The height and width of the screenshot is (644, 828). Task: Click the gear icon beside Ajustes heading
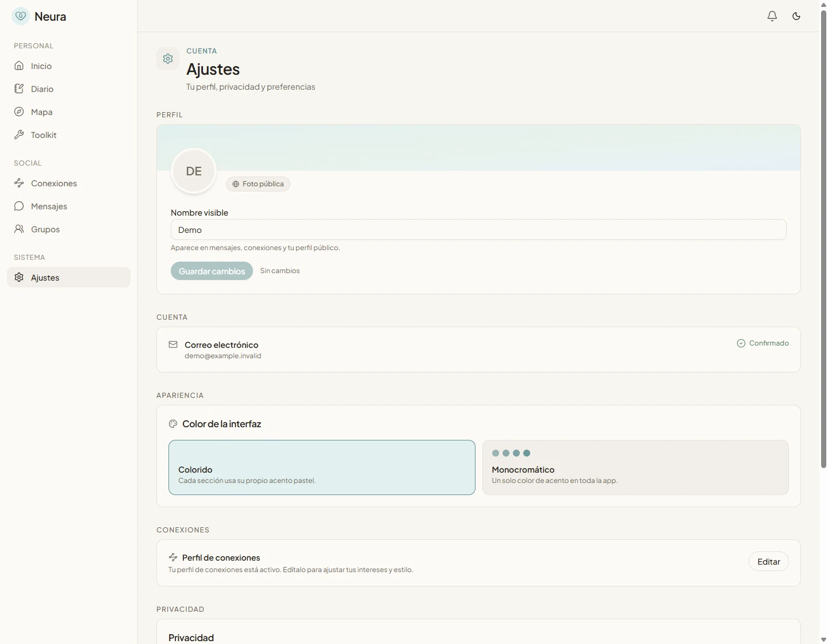pyautogui.click(x=168, y=59)
